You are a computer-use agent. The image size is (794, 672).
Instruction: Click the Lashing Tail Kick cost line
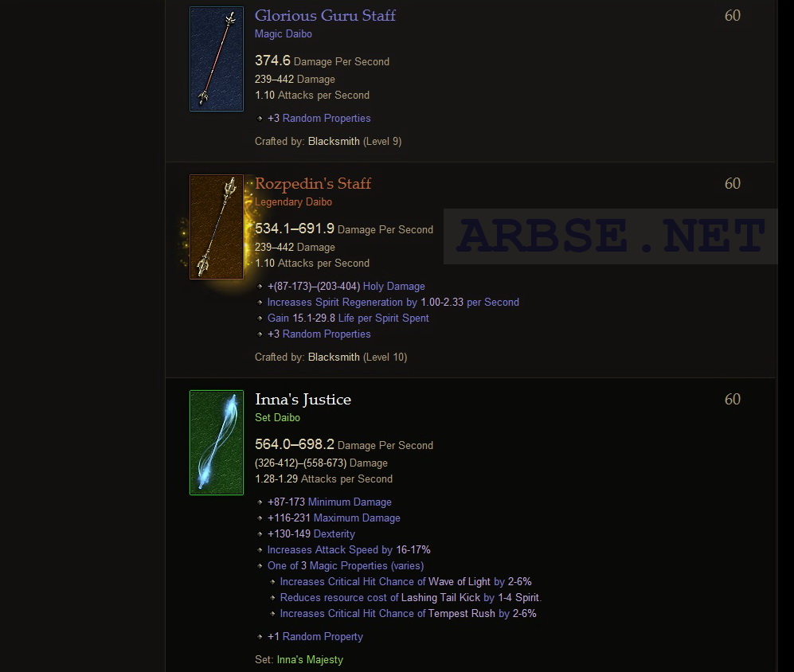pyautogui.click(x=411, y=598)
